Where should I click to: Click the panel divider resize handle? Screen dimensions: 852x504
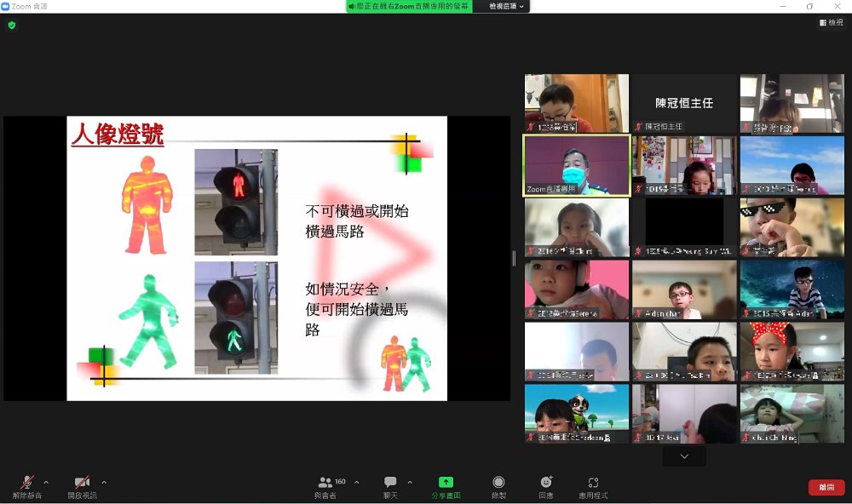514,258
